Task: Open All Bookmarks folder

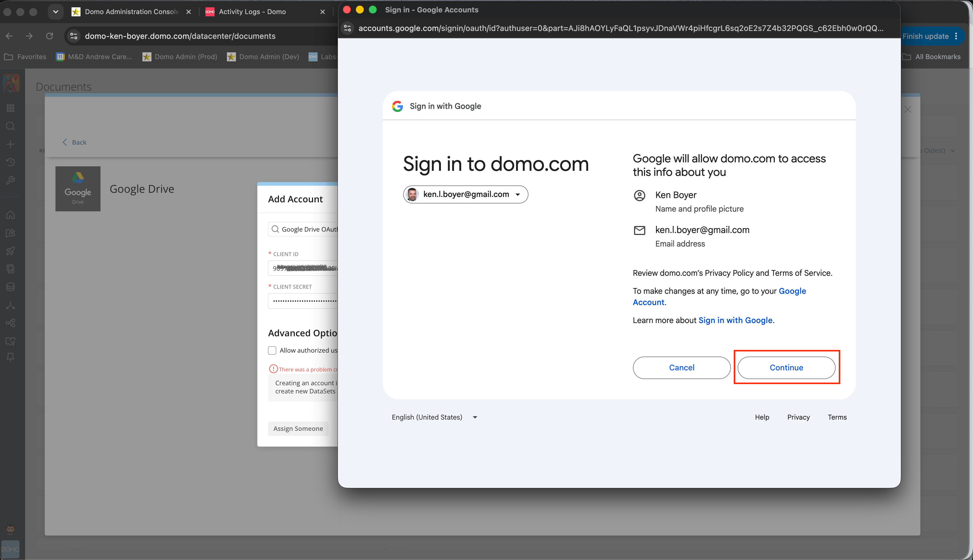Action: 931,57
